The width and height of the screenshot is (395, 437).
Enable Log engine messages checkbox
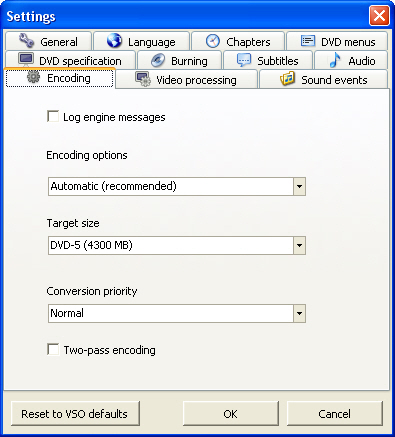pyautogui.click(x=53, y=117)
